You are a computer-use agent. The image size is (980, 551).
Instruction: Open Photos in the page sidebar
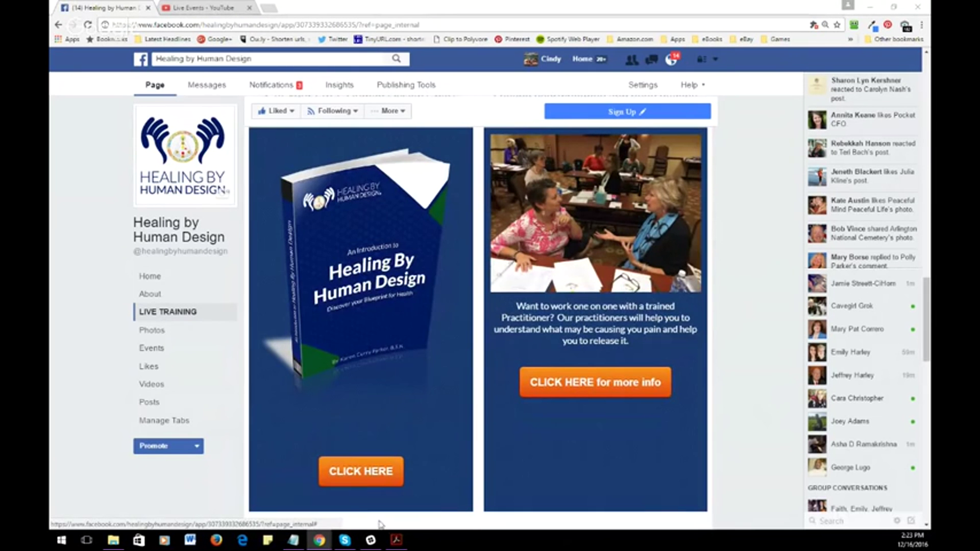pyautogui.click(x=152, y=330)
